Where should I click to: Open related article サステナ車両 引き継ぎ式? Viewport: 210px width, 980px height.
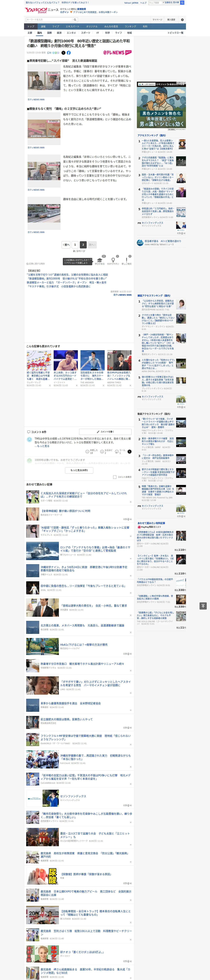[x=59, y=286]
